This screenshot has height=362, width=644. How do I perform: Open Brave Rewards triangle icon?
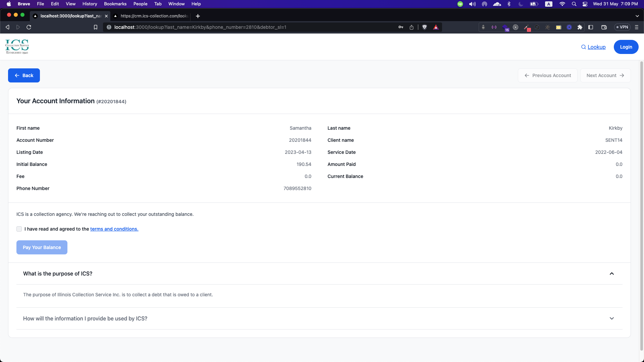436,27
